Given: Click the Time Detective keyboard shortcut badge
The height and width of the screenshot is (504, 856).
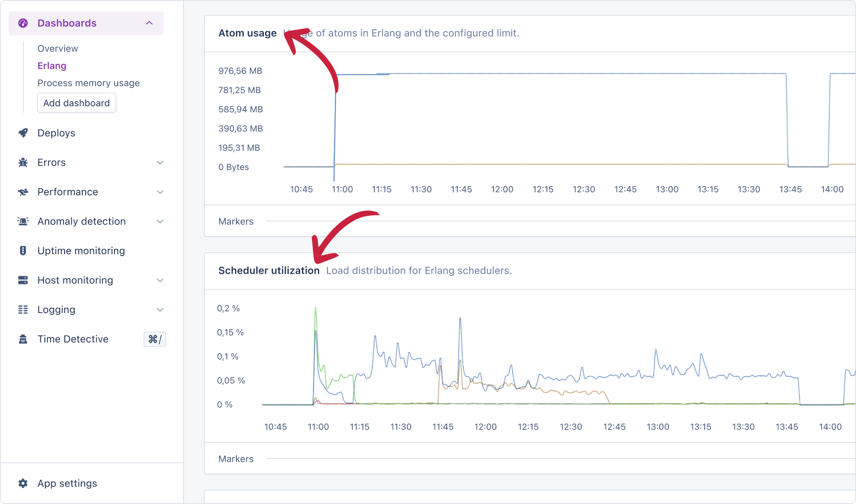Looking at the screenshot, I should click(155, 339).
